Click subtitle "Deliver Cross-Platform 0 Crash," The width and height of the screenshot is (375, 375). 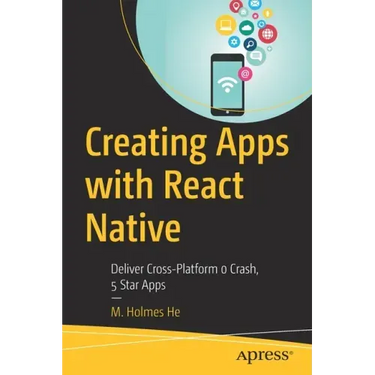[185, 270]
